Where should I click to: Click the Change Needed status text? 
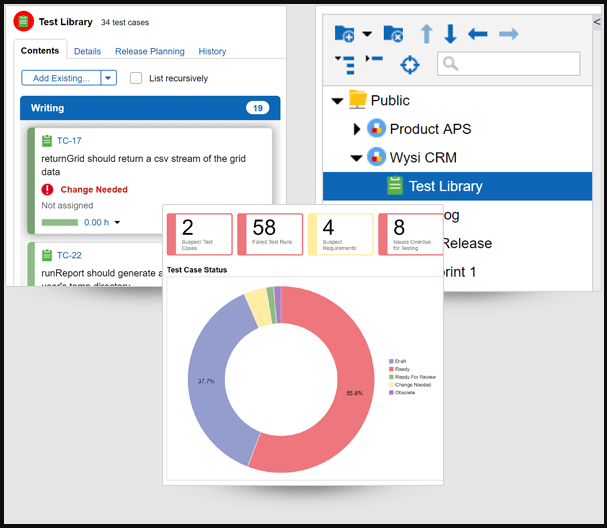(x=94, y=190)
